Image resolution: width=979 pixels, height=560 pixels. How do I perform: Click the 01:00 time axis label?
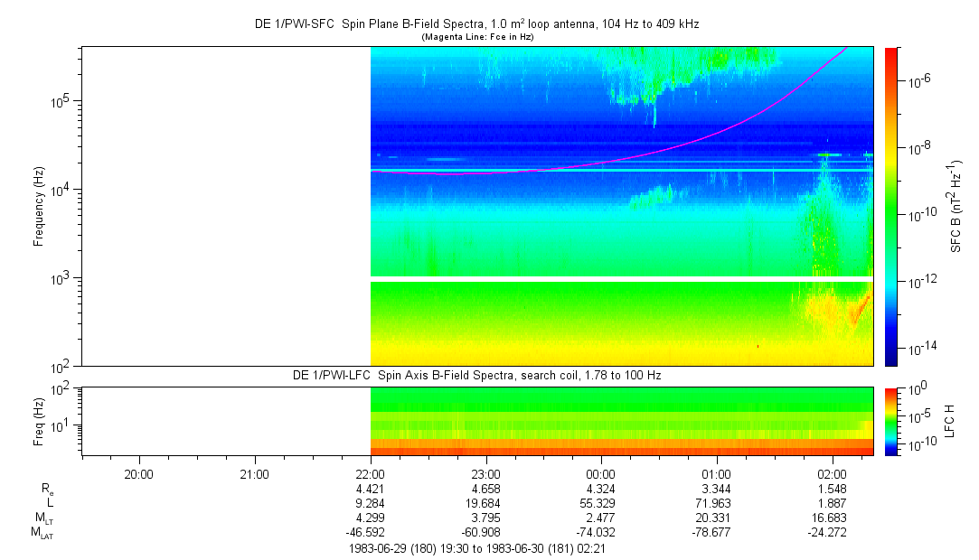point(717,474)
